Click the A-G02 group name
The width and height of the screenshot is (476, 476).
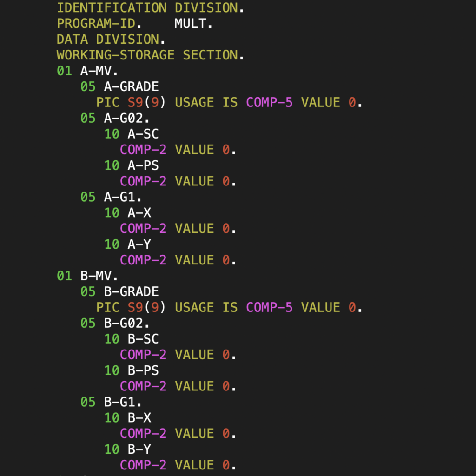coord(126,119)
